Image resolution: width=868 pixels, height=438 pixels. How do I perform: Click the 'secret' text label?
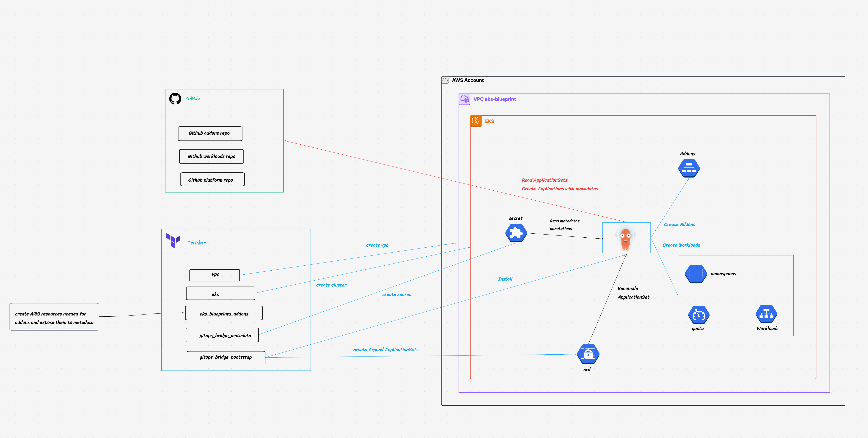(515, 218)
